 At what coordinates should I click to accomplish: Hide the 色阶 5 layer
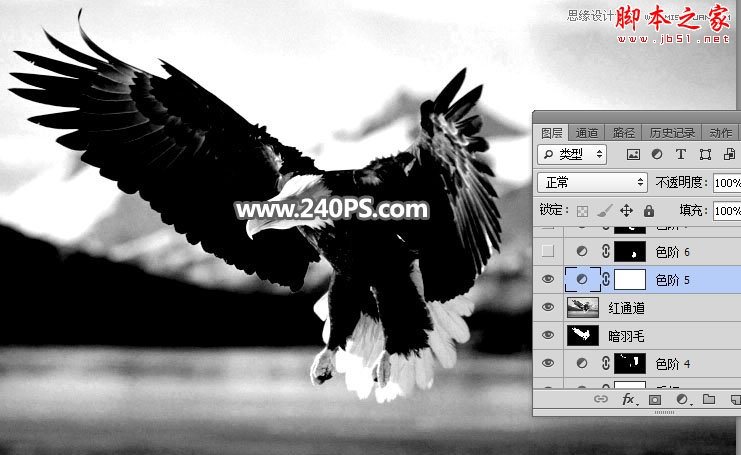(548, 279)
